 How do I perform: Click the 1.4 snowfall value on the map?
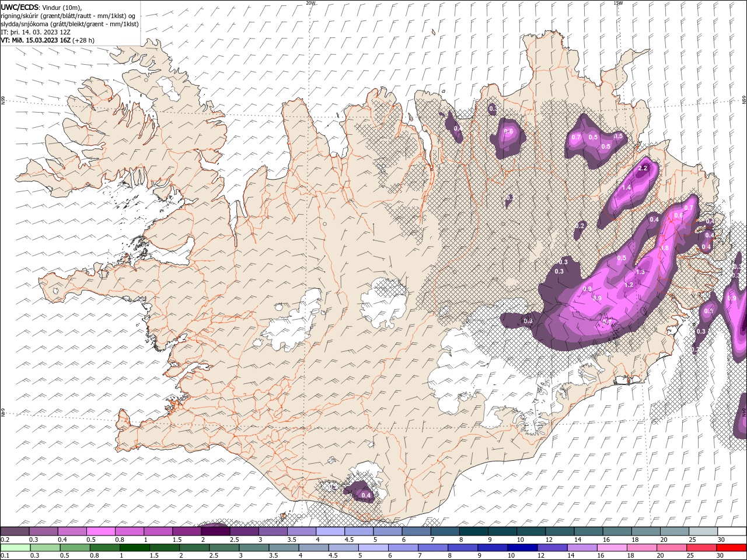coord(627,188)
